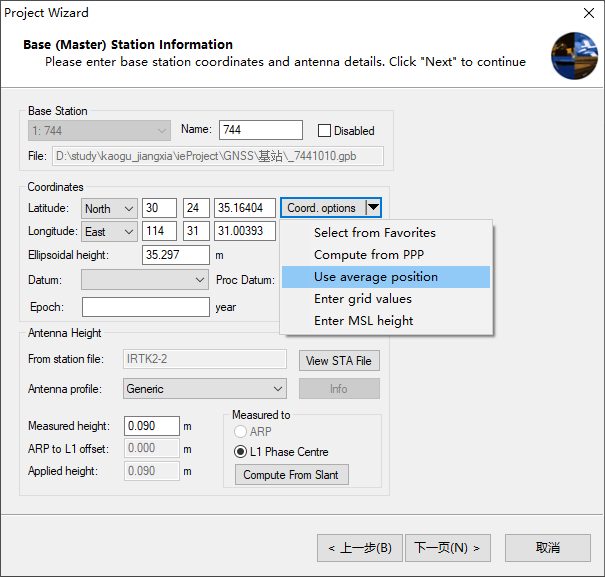
Task: Click the Name field containing 744
Action: [x=261, y=130]
